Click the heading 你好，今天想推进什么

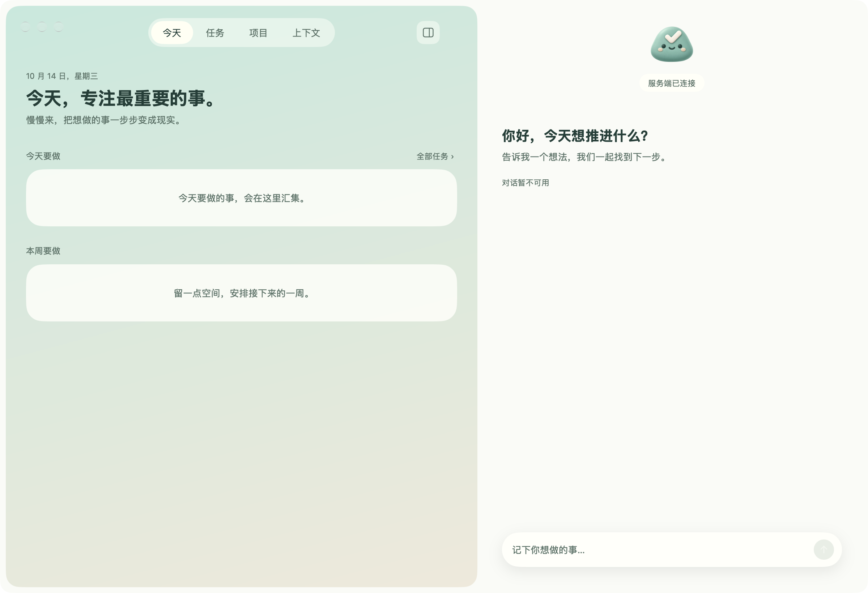[575, 136]
